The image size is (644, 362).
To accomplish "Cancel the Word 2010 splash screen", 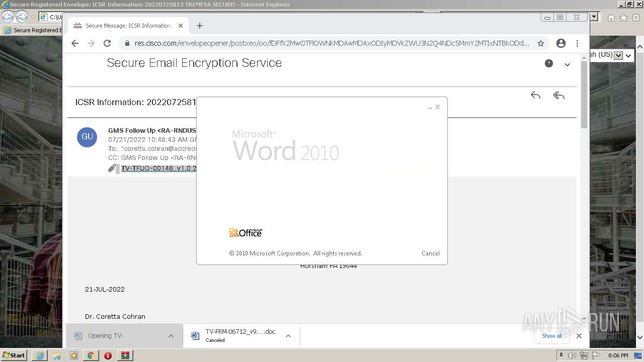I will [431, 253].
